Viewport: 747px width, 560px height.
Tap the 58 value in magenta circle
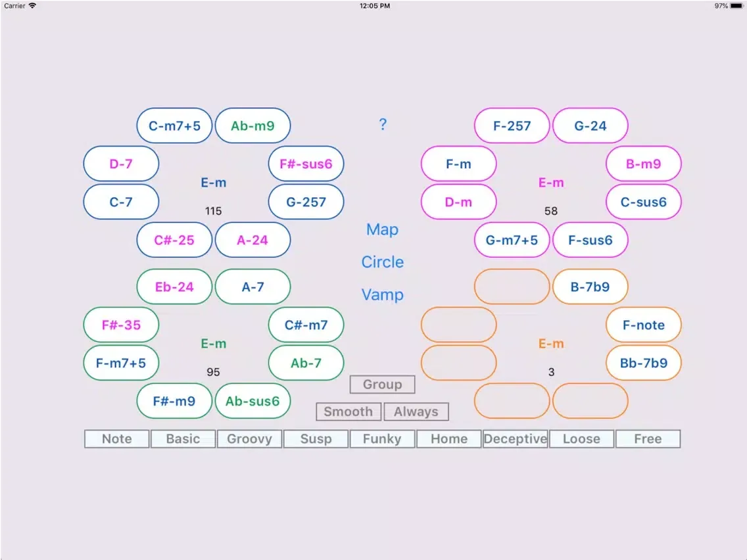(551, 211)
